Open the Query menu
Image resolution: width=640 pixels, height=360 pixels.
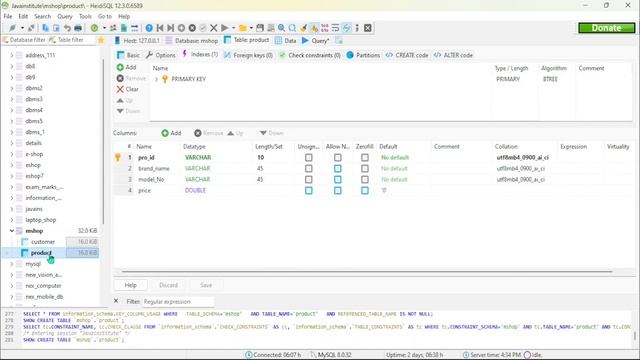(64, 16)
